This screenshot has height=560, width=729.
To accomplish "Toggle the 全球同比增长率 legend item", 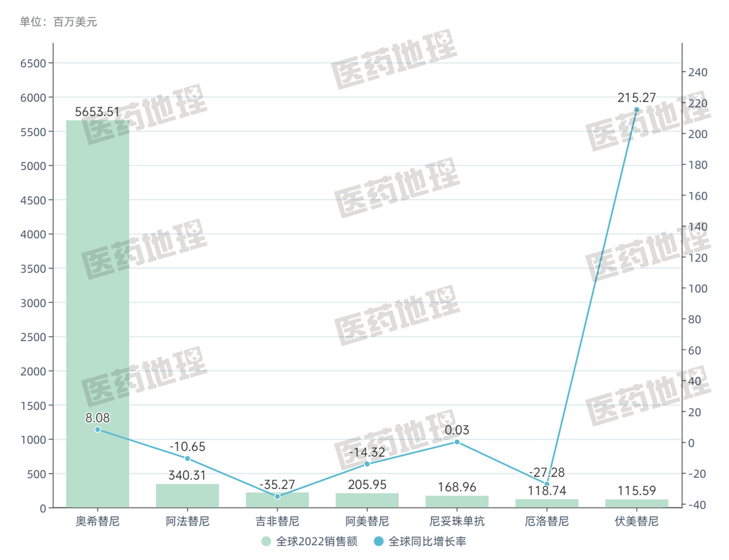I will 428,541.
